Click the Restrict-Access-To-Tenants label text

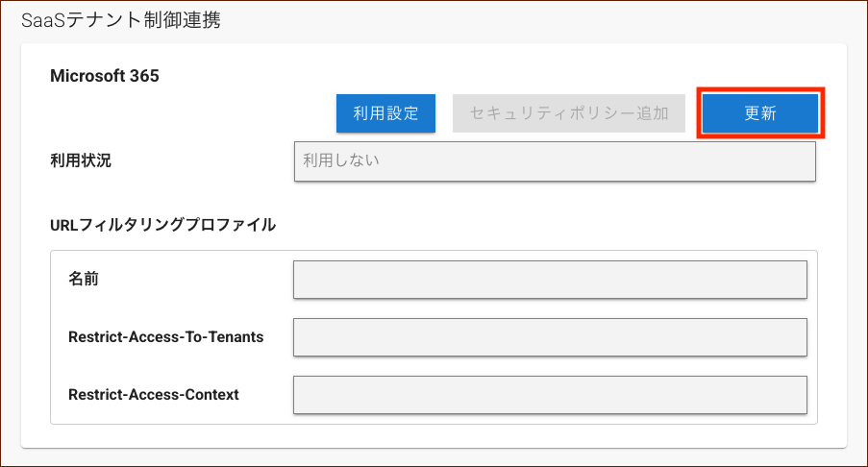166,336
